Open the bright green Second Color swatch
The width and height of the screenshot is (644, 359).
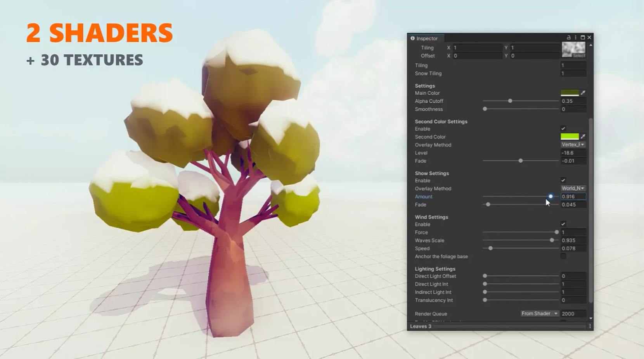pyautogui.click(x=570, y=136)
